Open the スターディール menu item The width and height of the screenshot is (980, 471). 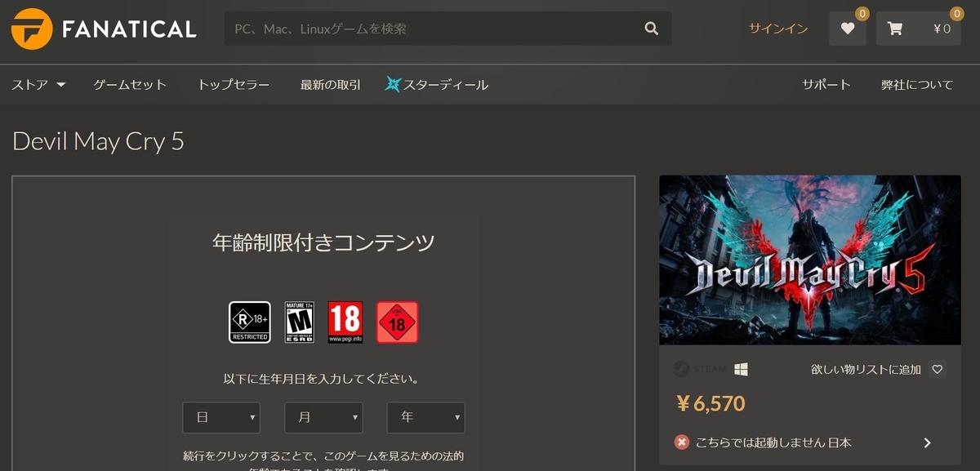tap(437, 84)
